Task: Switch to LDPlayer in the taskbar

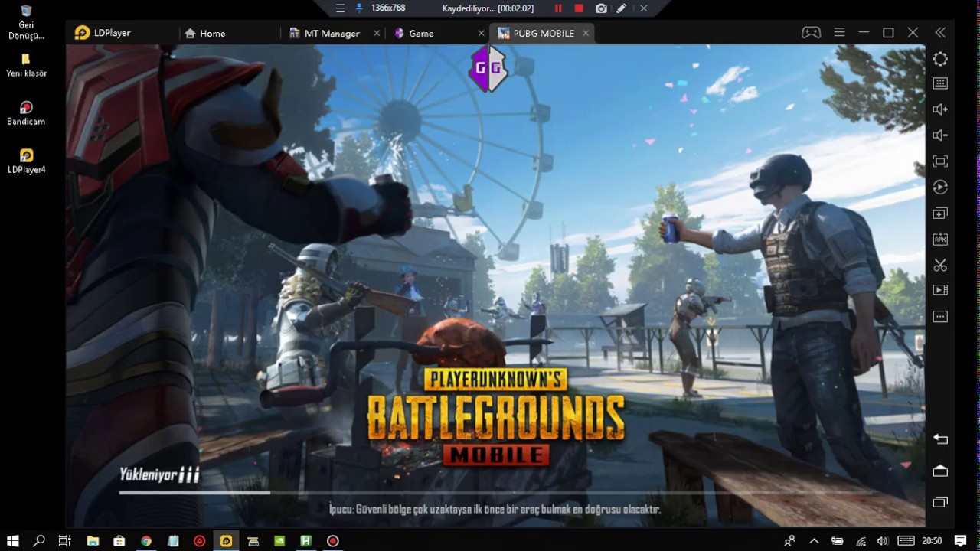Action: (226, 541)
